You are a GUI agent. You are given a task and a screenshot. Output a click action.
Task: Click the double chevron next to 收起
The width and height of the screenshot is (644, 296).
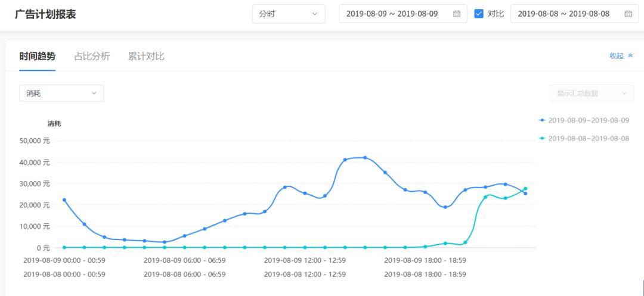click(630, 56)
